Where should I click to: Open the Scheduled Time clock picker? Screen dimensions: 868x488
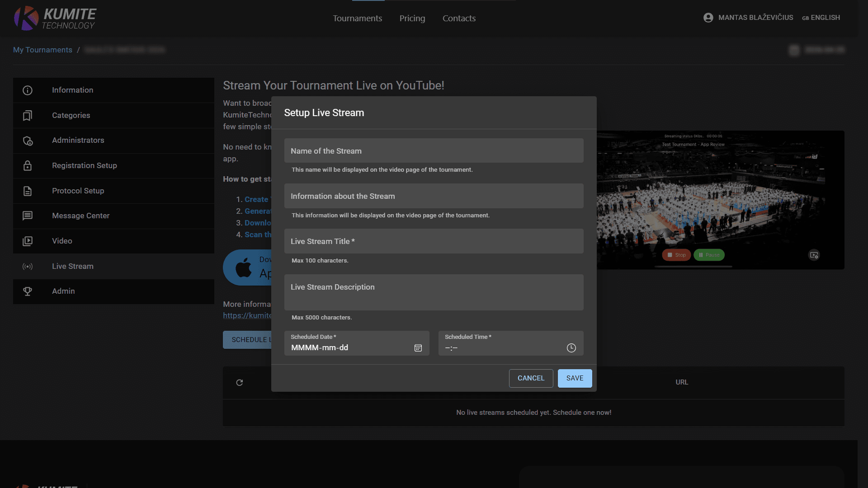click(x=571, y=348)
